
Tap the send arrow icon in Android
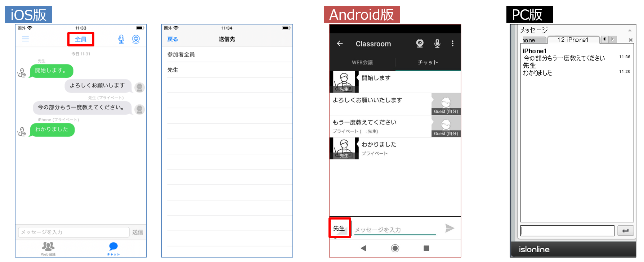tap(450, 228)
